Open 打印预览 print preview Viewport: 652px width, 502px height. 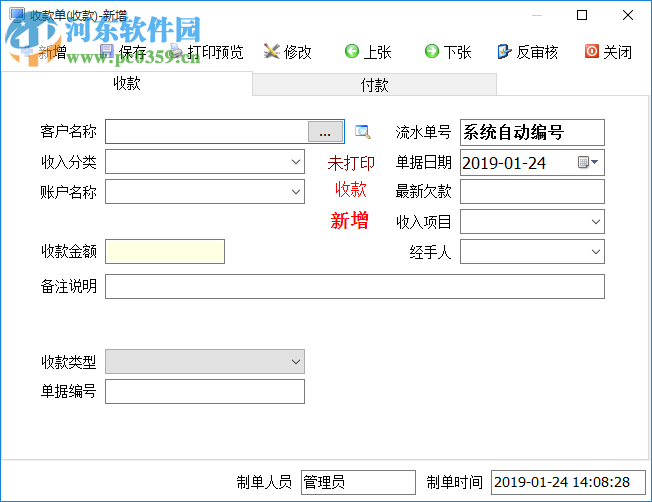(x=207, y=52)
